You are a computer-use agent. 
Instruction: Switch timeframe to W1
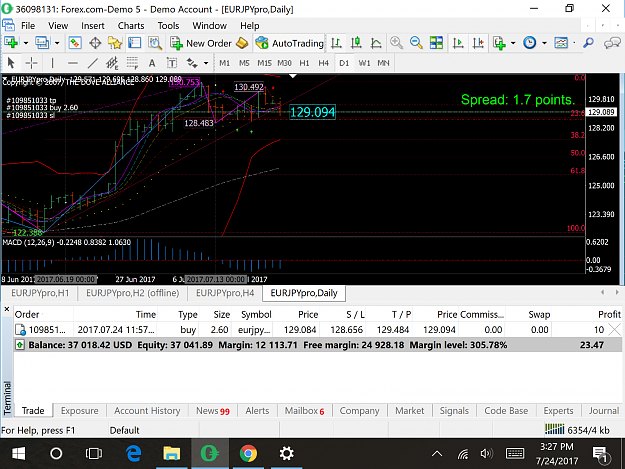364,63
